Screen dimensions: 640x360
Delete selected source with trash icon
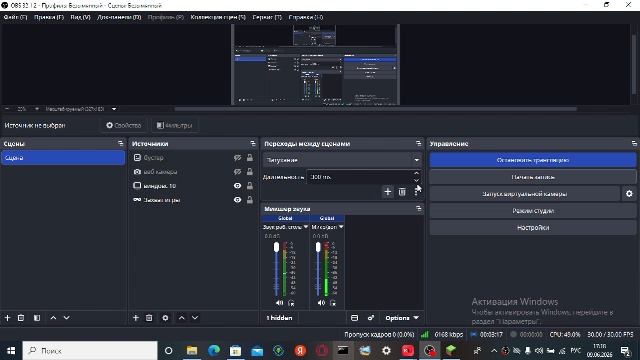click(149, 318)
